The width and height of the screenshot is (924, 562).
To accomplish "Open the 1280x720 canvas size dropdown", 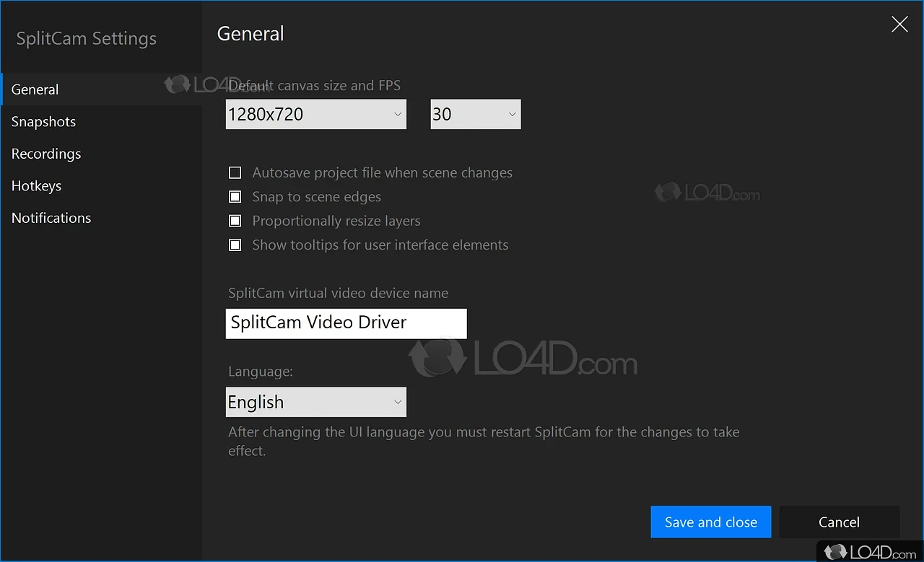I will pos(316,114).
